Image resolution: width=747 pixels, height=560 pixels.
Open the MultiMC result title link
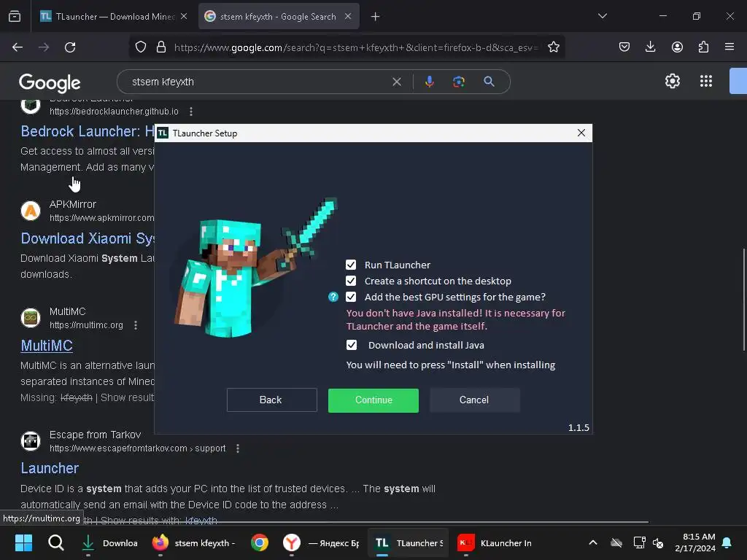click(47, 345)
